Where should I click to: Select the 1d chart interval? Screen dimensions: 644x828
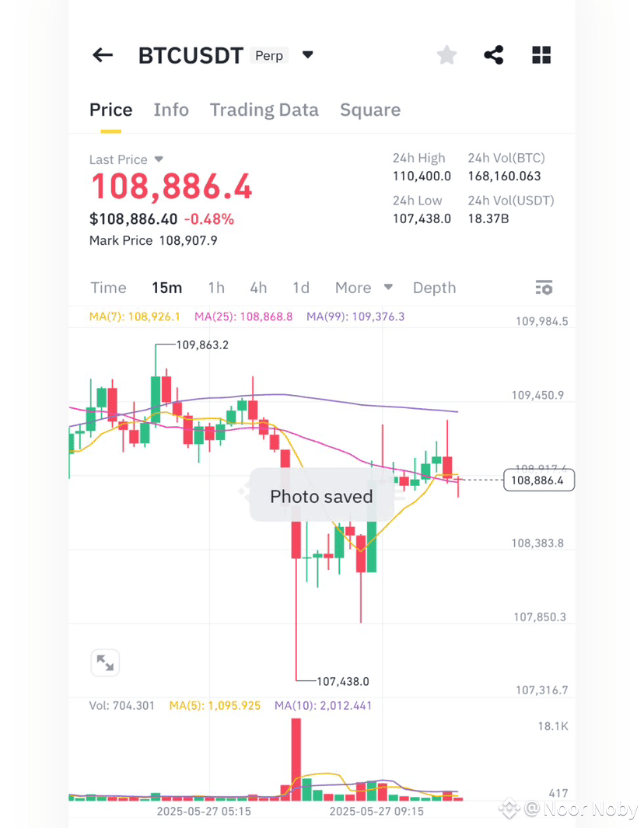pos(301,288)
